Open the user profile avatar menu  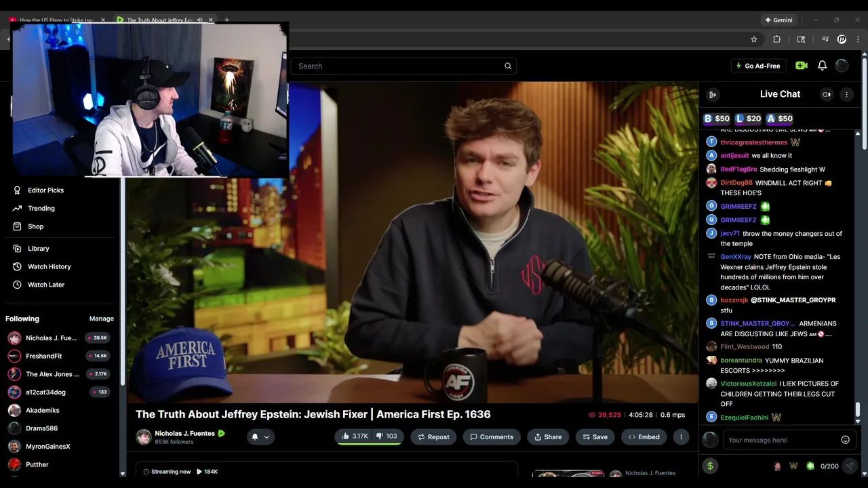842,66
